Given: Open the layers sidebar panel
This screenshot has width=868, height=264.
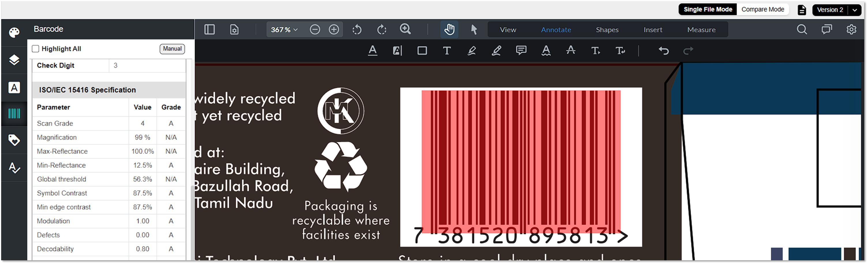Looking at the screenshot, I should point(14,60).
